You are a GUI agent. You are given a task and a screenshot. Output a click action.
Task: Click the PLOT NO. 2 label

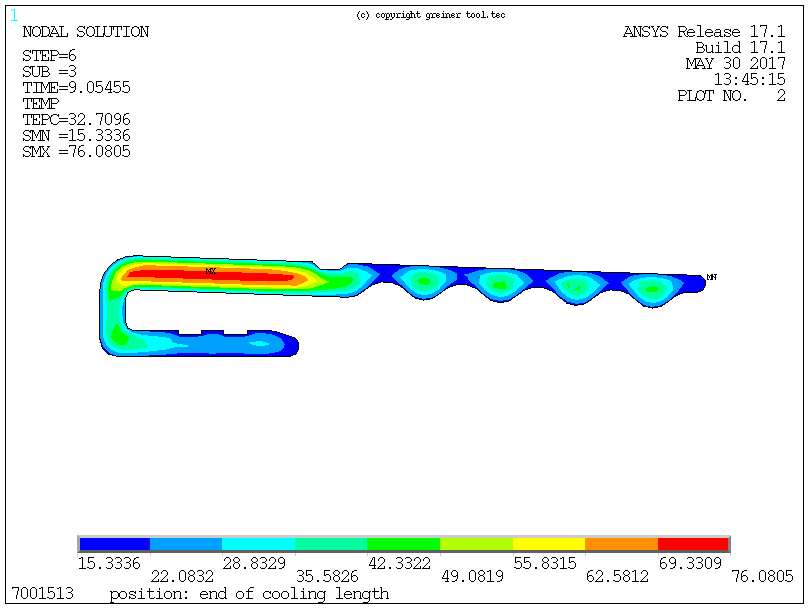[x=731, y=96]
